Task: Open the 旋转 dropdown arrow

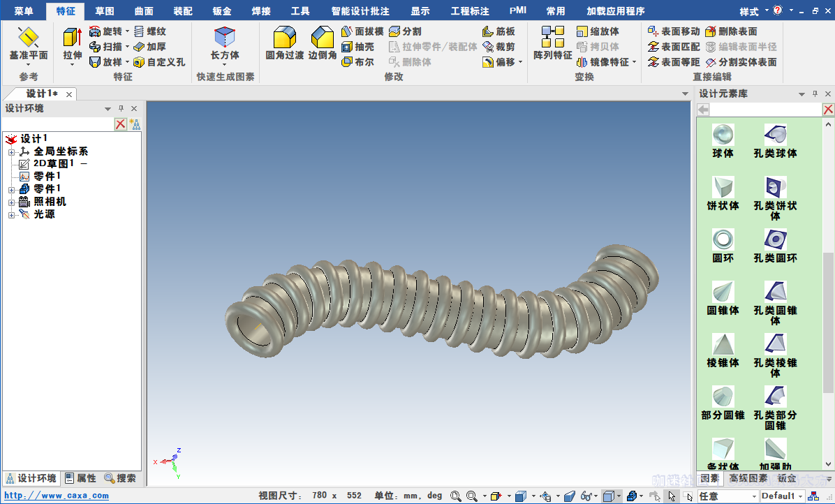Action: (x=127, y=31)
